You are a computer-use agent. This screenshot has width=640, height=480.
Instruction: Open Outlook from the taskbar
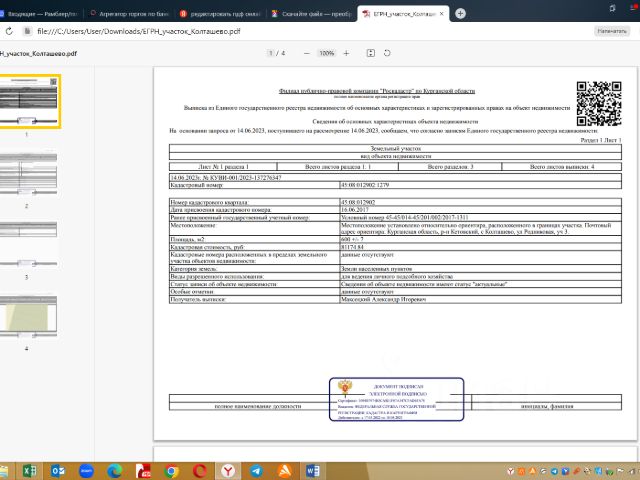point(58,471)
